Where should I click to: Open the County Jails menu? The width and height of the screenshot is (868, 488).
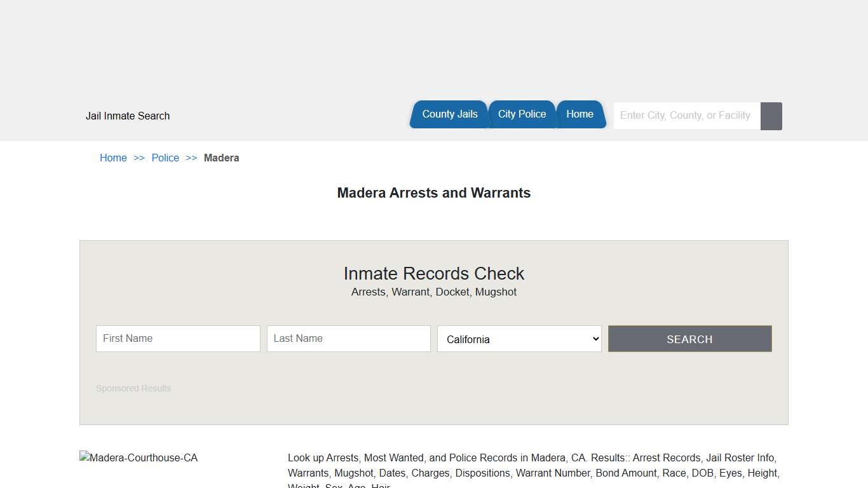coord(450,114)
